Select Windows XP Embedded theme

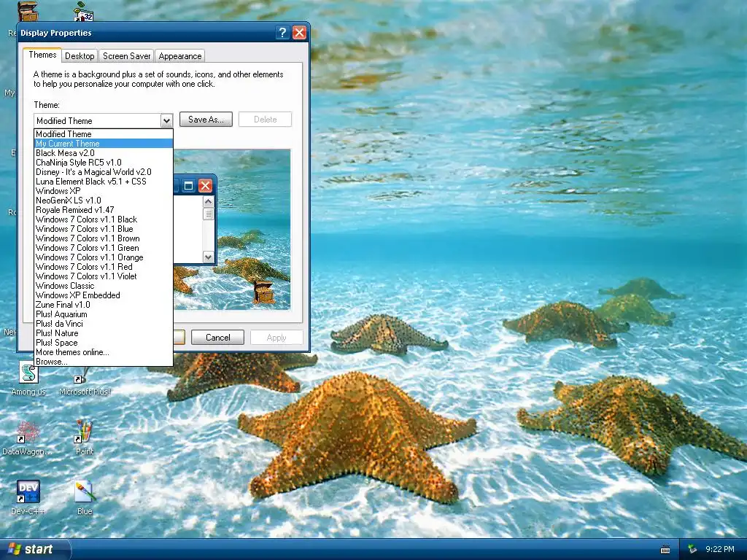click(104, 295)
